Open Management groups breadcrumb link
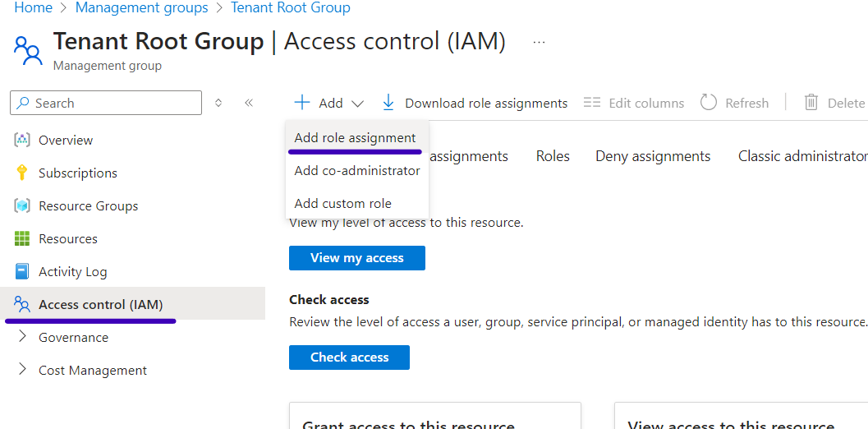 point(141,8)
